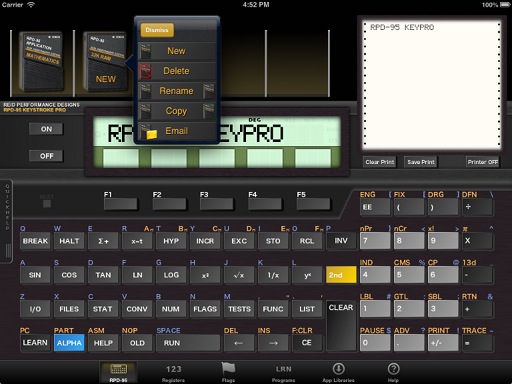This screenshot has width=512, height=384.
Task: Toggle the yellow 2nd function key
Action: pyautogui.click(x=341, y=275)
